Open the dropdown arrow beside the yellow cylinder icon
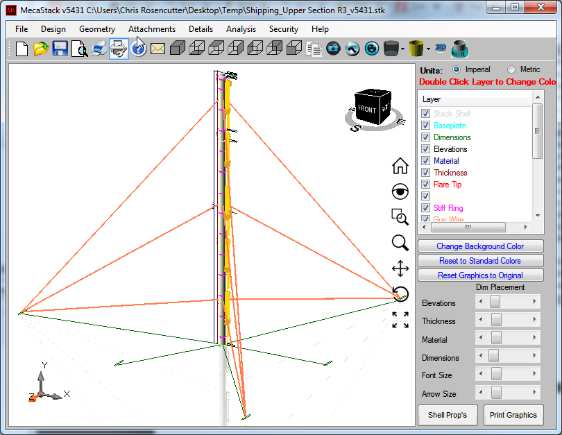The width and height of the screenshot is (562, 435). [428, 49]
